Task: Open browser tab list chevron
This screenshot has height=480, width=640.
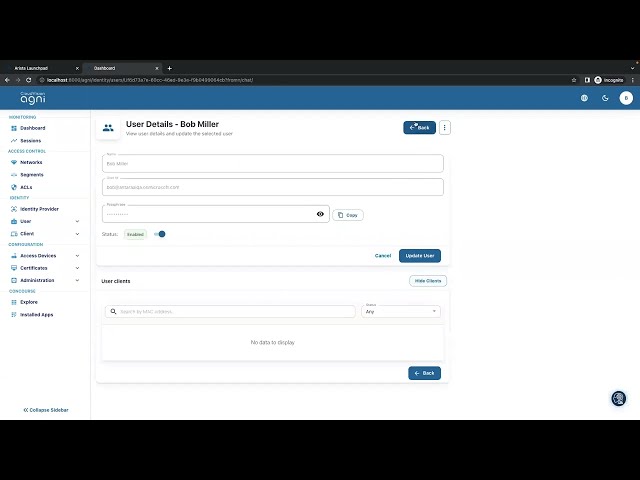Action: [632, 68]
